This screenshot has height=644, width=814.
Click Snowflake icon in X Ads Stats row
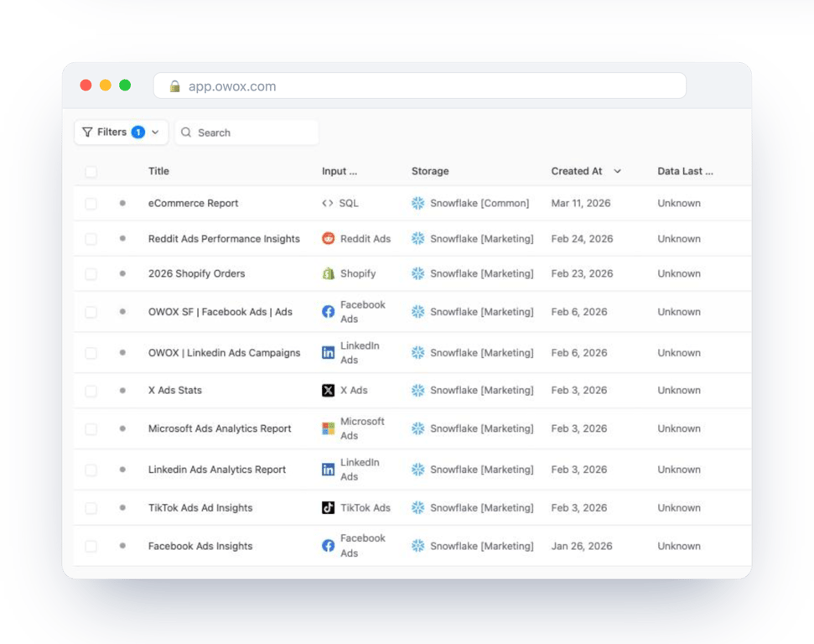[x=418, y=390]
